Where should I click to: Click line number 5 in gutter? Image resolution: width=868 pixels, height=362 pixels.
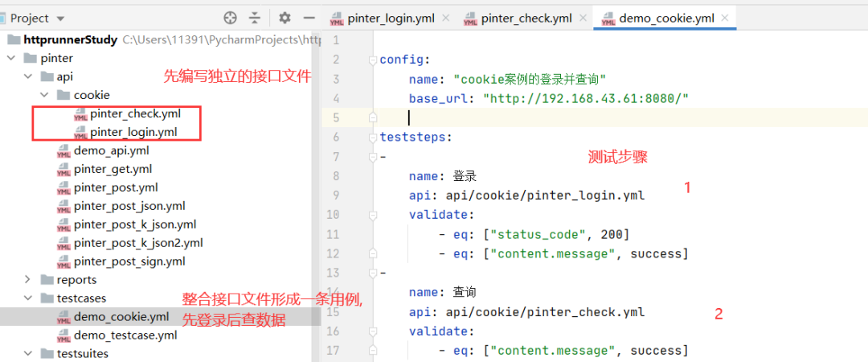tap(337, 117)
